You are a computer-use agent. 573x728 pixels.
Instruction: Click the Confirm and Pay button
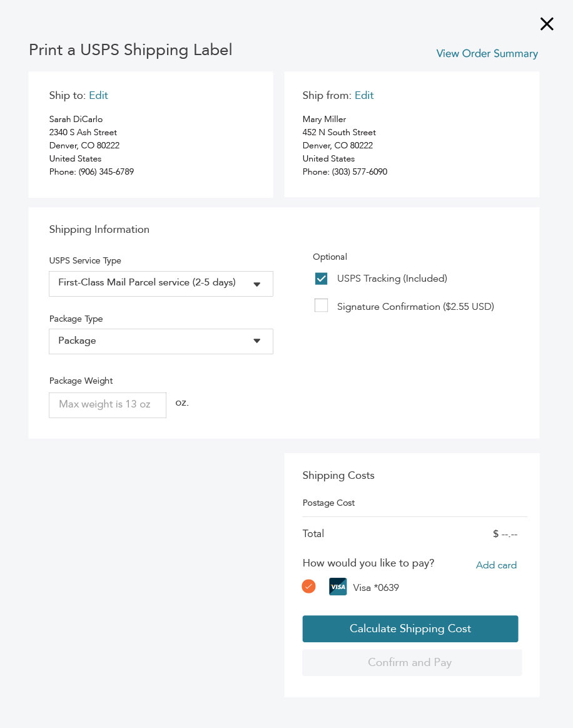tap(411, 662)
